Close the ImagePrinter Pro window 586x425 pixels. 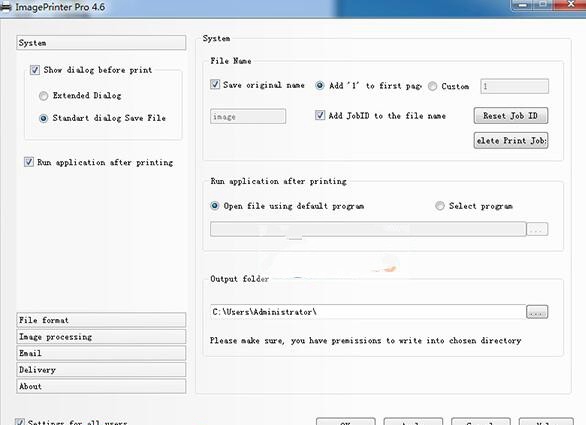(571, 4)
